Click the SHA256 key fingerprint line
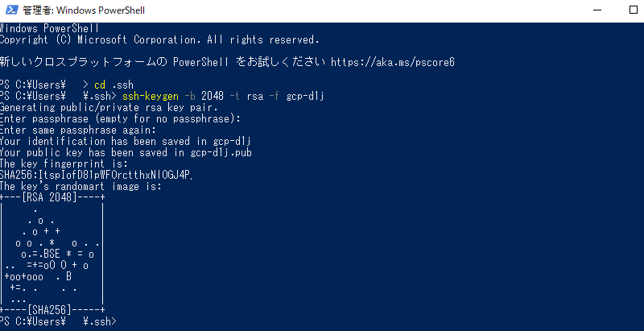Screen dimensions: 644x331 pyautogui.click(x=97, y=176)
